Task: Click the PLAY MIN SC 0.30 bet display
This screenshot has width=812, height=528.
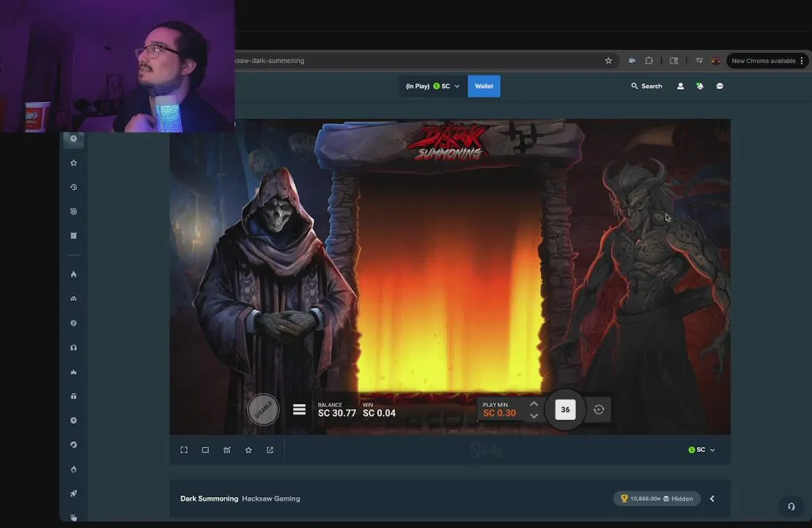Action: (x=499, y=409)
